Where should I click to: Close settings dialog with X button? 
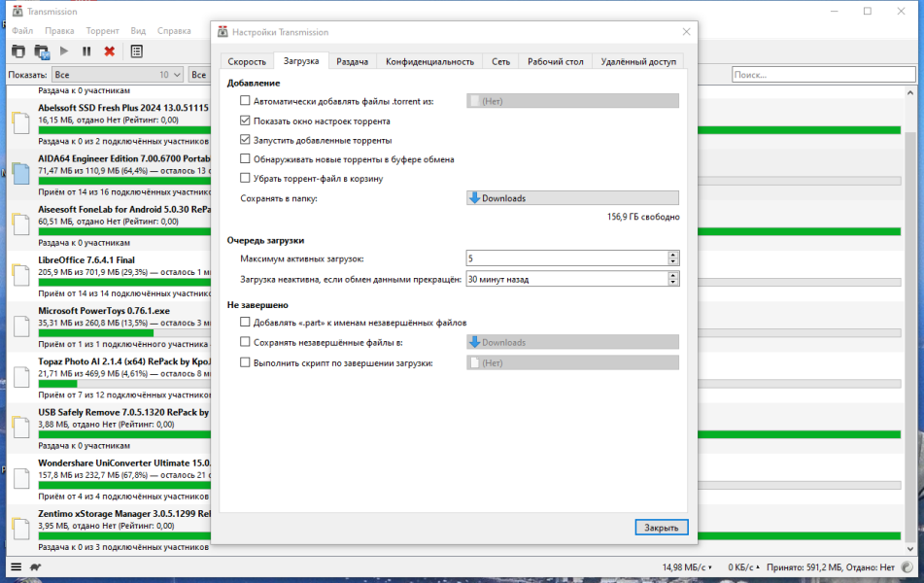pyautogui.click(x=686, y=32)
